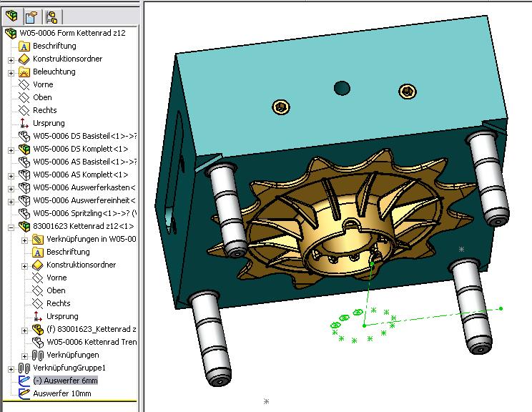This screenshot has width=532, height=412.
Task: Click the W05-0006 AS Basisteil part icon
Action: [x=24, y=162]
